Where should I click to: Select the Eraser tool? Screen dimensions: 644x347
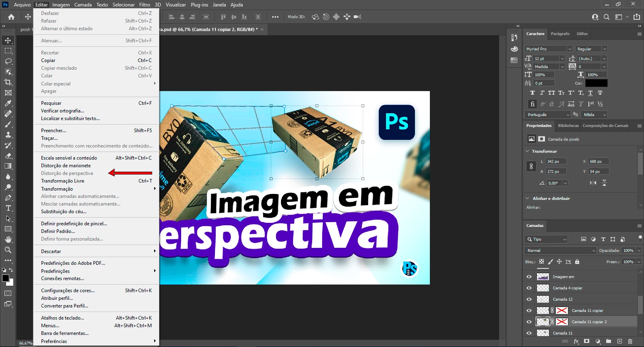[x=8, y=156]
